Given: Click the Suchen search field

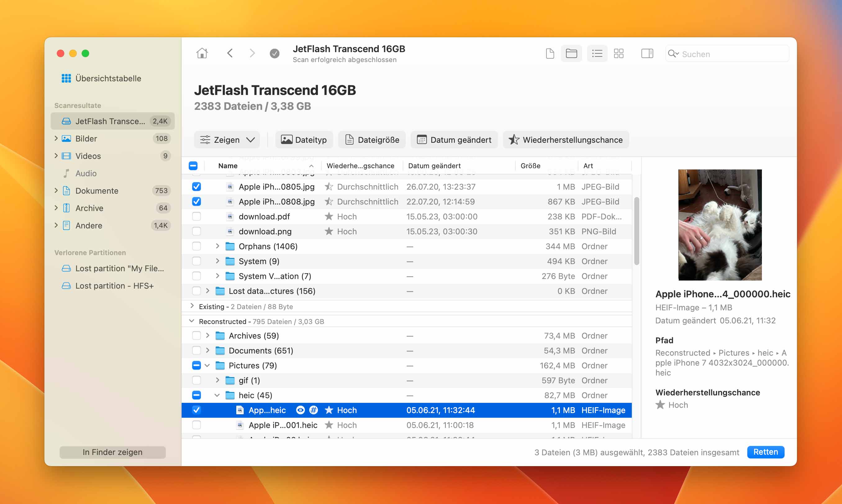Looking at the screenshot, I should tap(727, 54).
